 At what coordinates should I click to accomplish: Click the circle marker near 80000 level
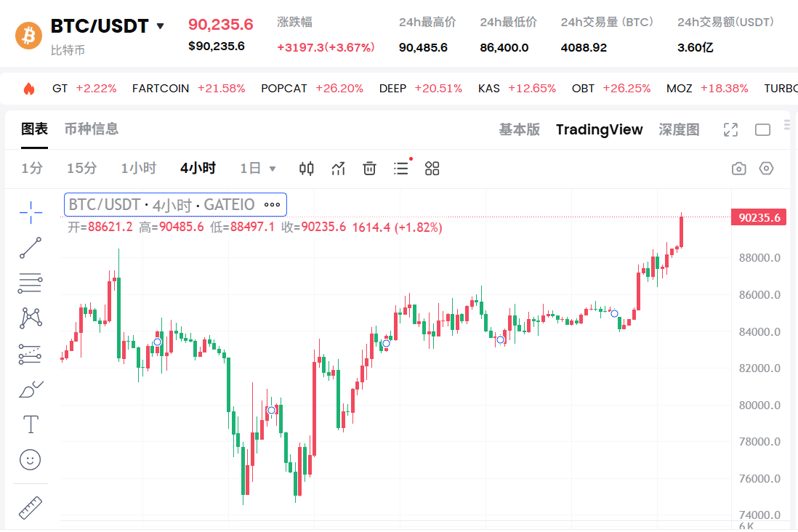tap(271, 411)
